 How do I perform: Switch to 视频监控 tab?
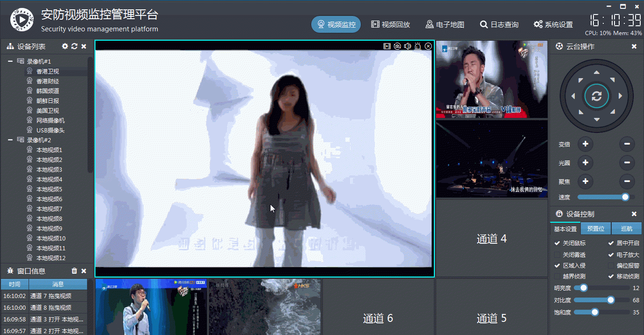pyautogui.click(x=336, y=24)
